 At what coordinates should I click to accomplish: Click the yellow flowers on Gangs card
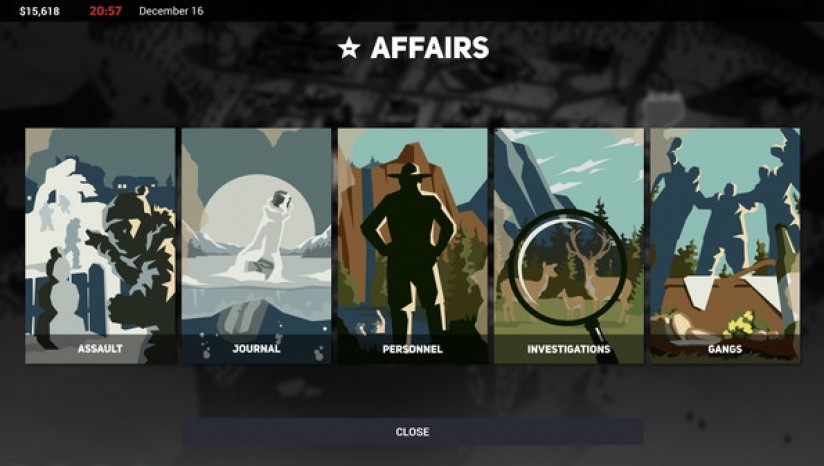[x=739, y=324]
